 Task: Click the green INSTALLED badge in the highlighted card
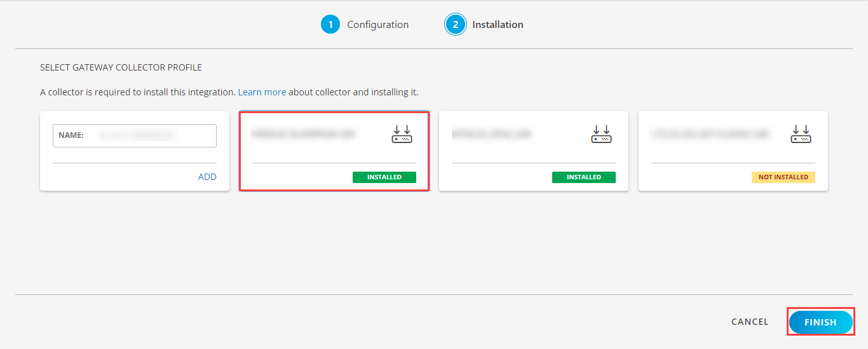pos(384,177)
